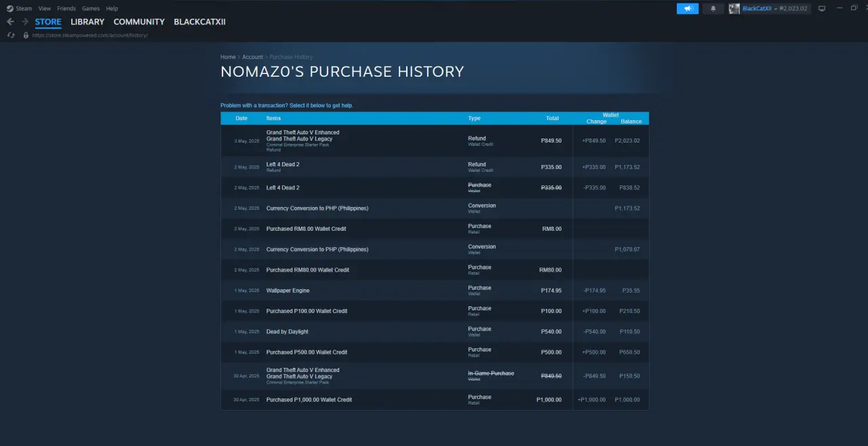Click the Wallet Balance column header

point(631,122)
